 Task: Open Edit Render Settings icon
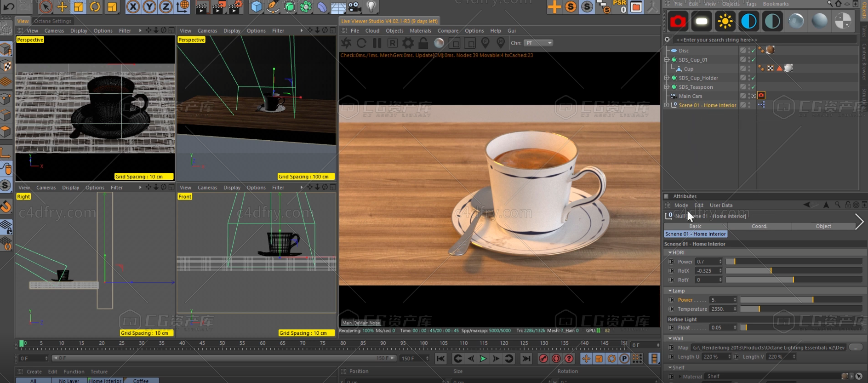pyautogui.click(x=236, y=6)
